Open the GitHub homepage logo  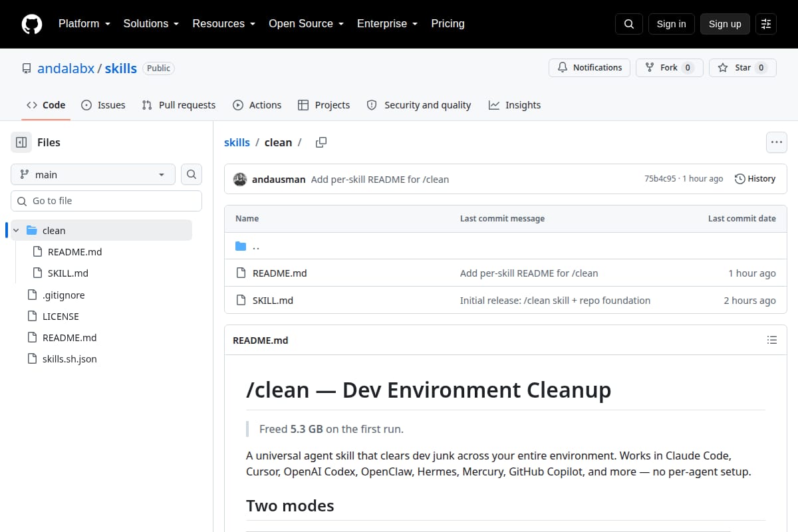[32, 24]
